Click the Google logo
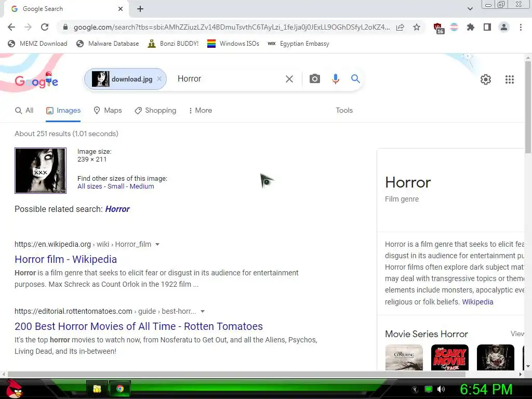Screen dimensions: 532x399 tap(36, 80)
